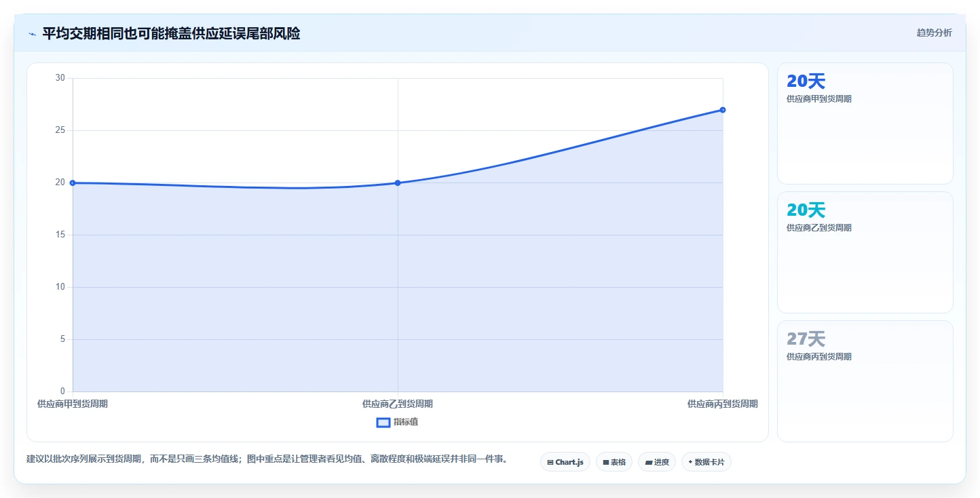
Task: Select the Chart.js tag chip
Action: point(565,462)
